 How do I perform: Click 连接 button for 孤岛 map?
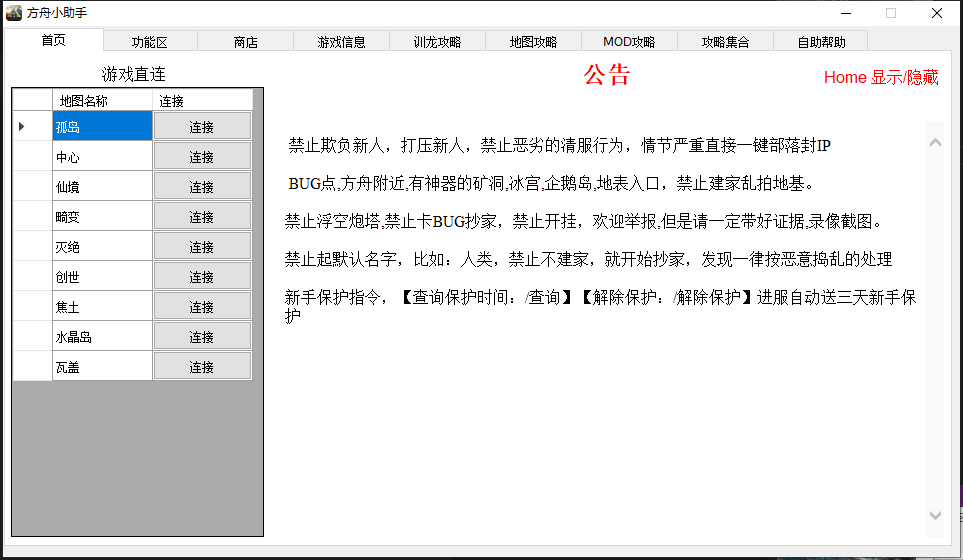(202, 127)
